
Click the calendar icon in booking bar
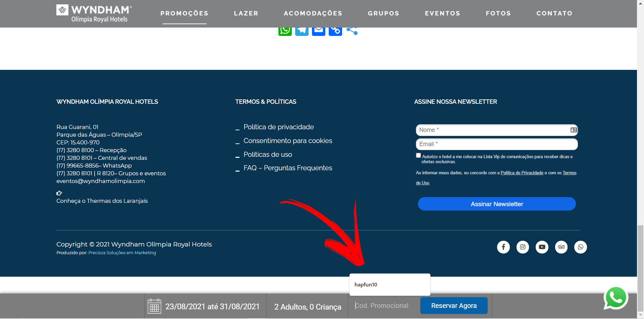coord(154,306)
